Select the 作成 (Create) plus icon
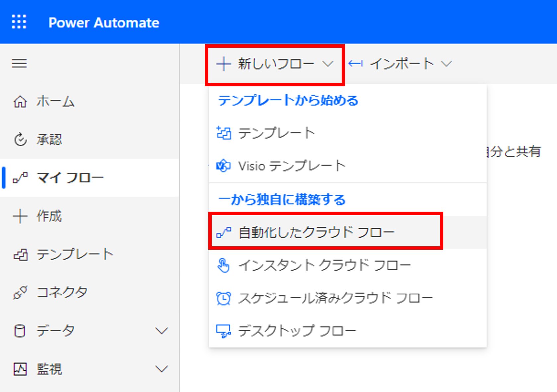Image resolution: width=557 pixels, height=392 pixels. tap(20, 216)
